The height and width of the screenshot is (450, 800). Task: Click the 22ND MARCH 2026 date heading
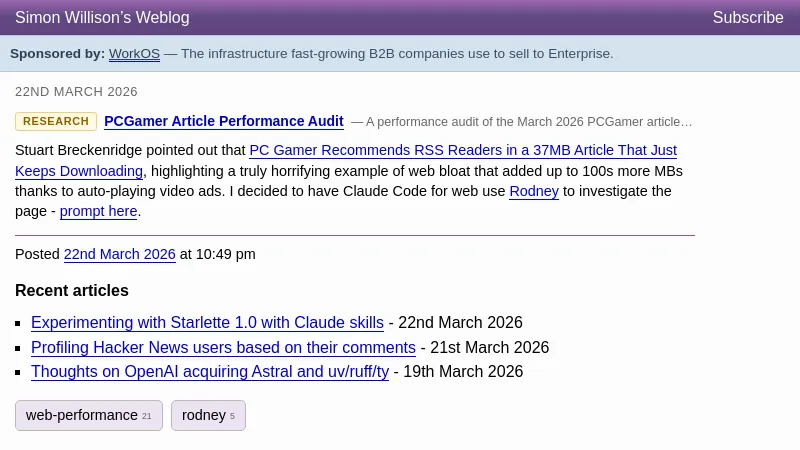point(76,92)
